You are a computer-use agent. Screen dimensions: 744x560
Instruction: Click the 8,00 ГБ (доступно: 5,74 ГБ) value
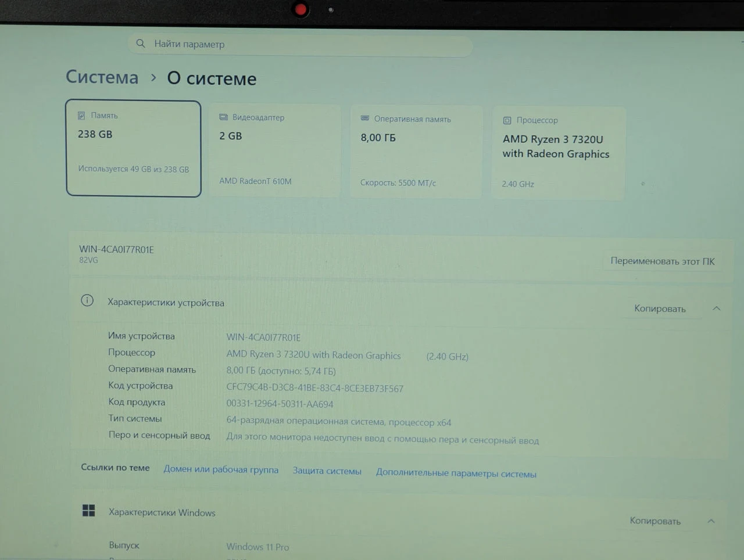[281, 371]
